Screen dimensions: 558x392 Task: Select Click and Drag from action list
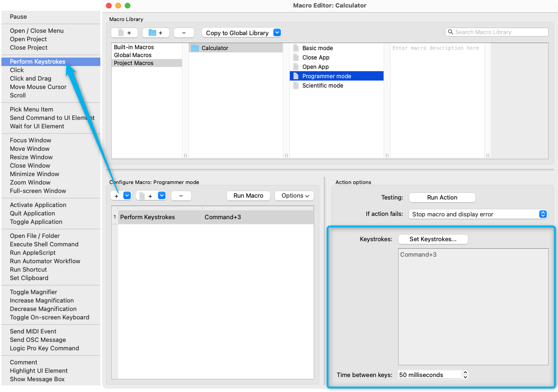point(30,79)
